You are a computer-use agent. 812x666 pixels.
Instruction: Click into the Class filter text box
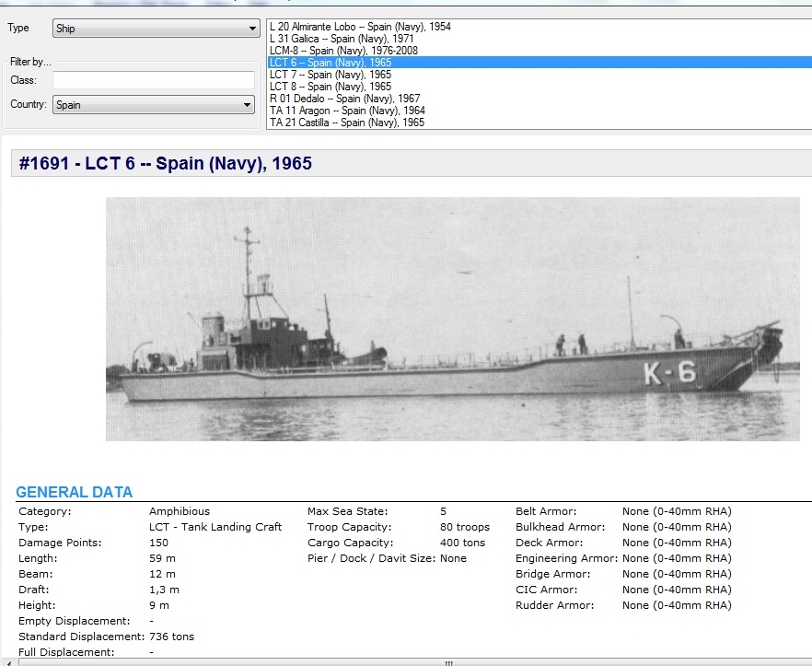click(x=153, y=80)
